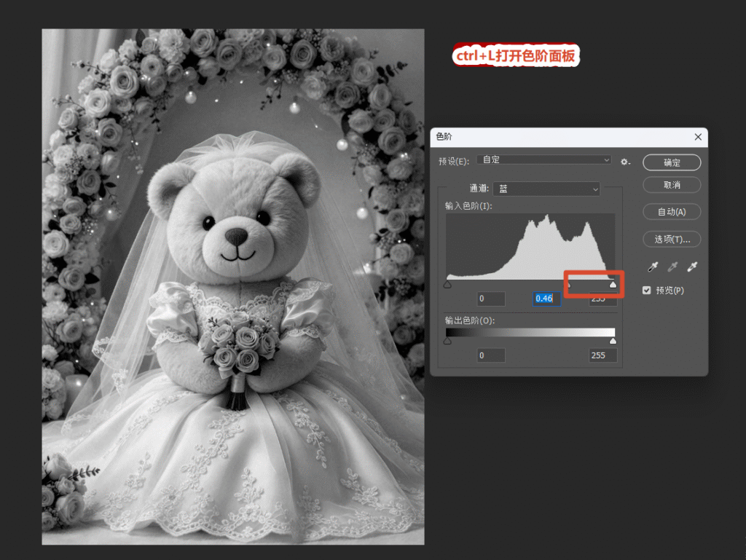Click the 自动(A) button
This screenshot has height=560, width=746.
pyautogui.click(x=672, y=211)
